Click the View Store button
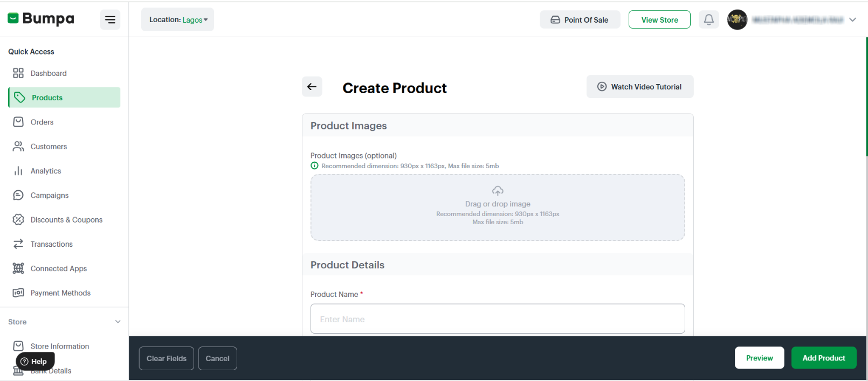The image size is (868, 381). (x=659, y=19)
